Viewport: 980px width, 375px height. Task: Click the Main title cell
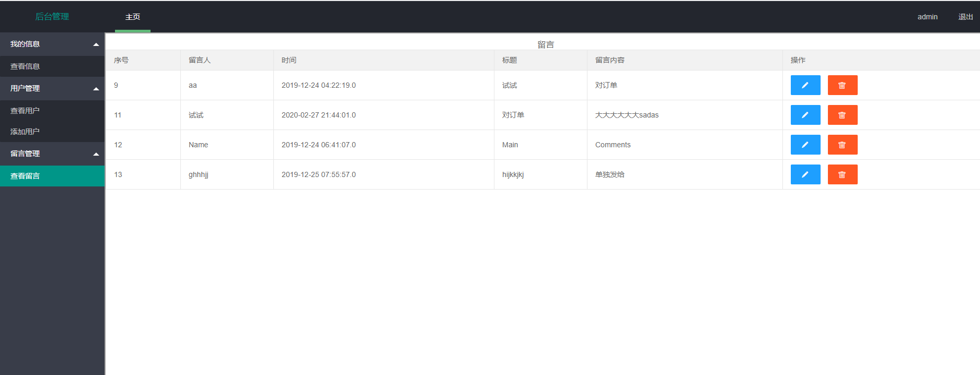pos(540,145)
